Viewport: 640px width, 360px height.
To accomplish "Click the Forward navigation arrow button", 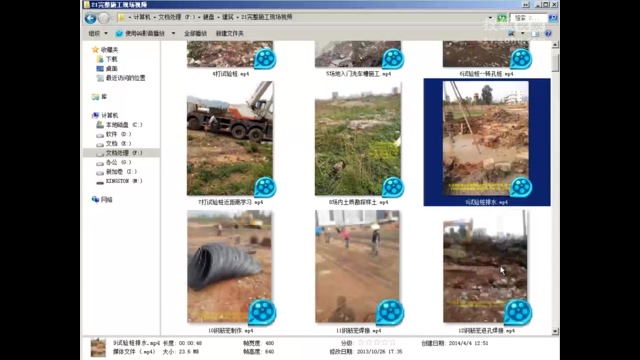I will click(104, 18).
